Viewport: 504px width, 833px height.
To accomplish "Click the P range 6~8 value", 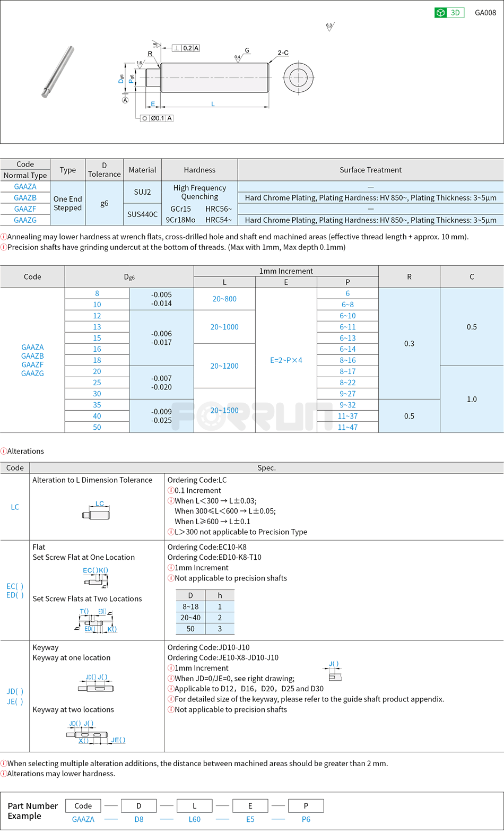I will [x=347, y=305].
